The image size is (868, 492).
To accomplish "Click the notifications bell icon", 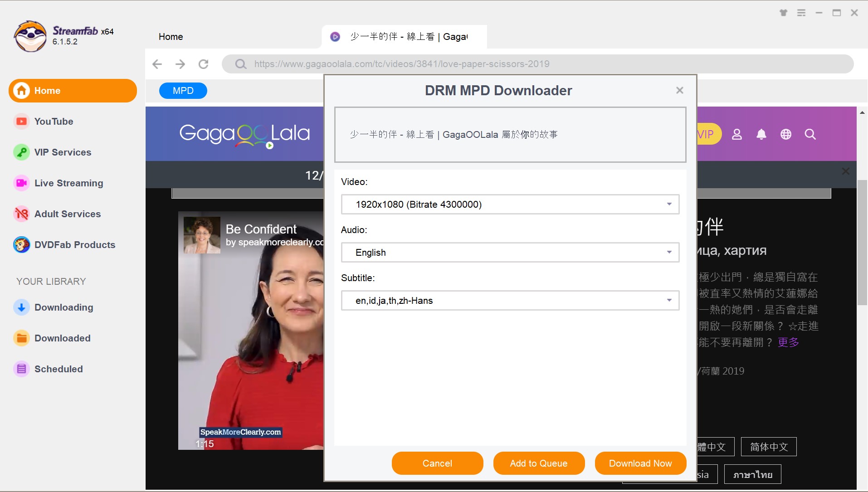I will click(x=761, y=134).
